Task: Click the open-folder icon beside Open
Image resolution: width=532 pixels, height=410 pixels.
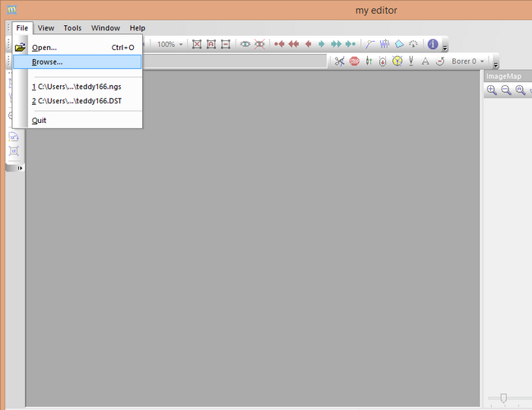Action: [x=21, y=47]
